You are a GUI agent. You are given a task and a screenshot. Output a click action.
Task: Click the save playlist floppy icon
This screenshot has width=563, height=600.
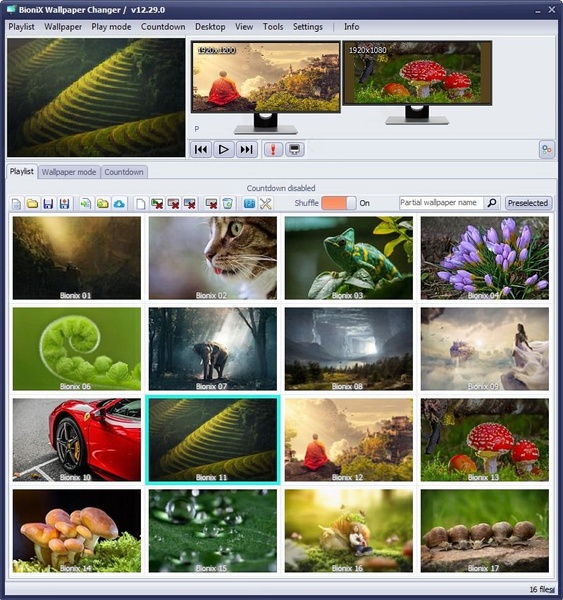(48, 203)
